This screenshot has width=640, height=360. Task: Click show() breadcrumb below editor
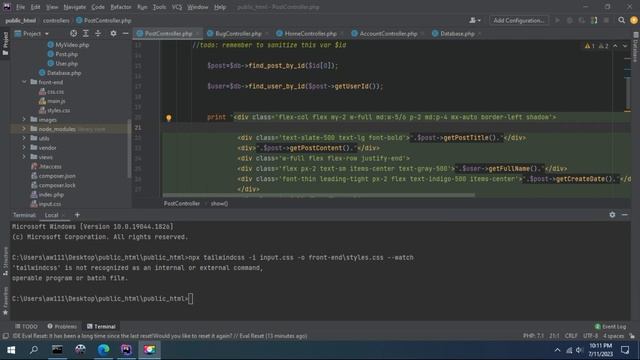[x=219, y=203]
